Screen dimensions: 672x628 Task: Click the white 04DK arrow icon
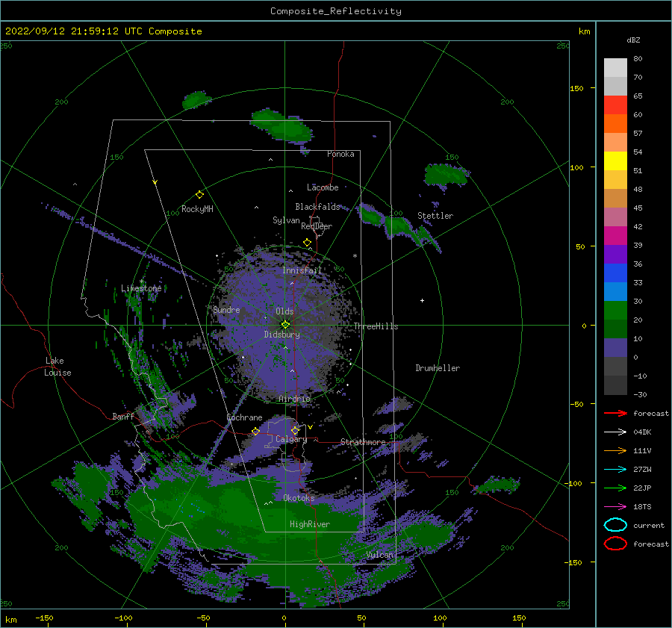point(615,432)
